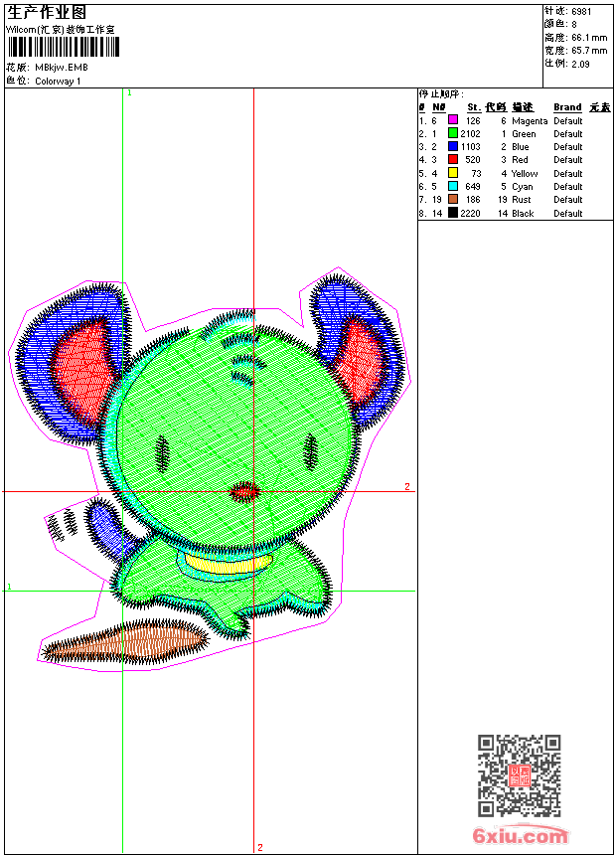This screenshot has width=616, height=855.
Task: Select the 'Rust' description text
Action: point(522,200)
